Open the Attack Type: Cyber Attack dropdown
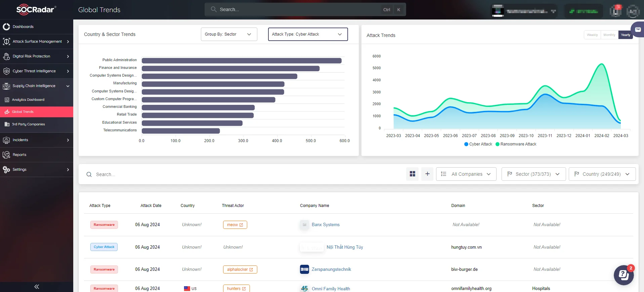 (308, 34)
